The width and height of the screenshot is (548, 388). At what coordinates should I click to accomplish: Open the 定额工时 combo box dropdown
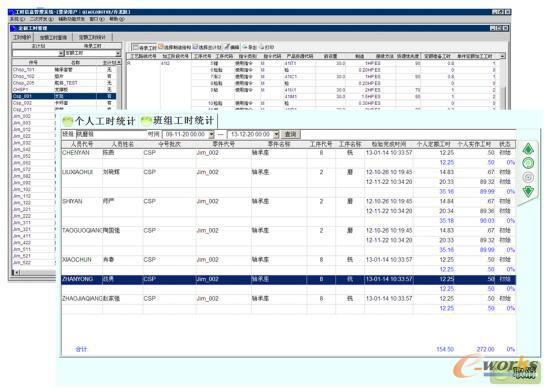[x=118, y=53]
